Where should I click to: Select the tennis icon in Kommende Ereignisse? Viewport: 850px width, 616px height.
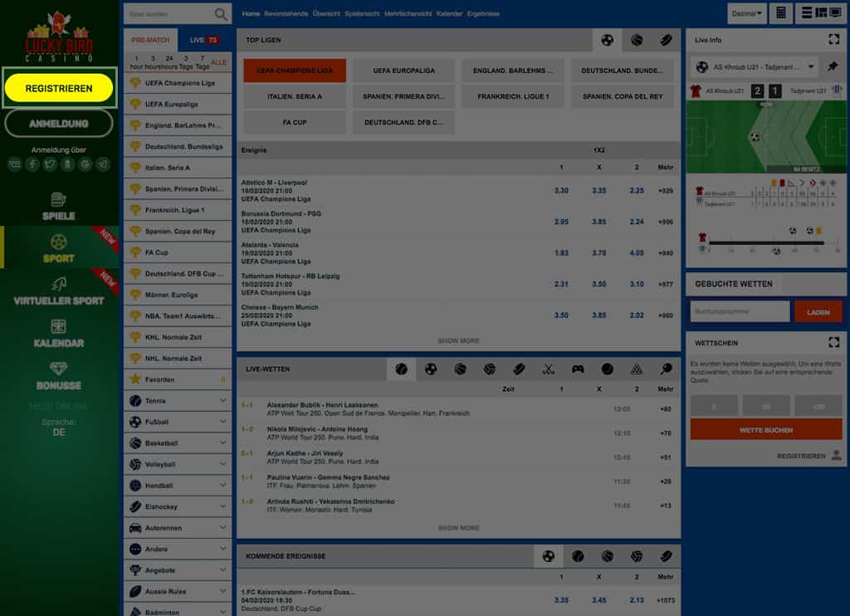[578, 556]
